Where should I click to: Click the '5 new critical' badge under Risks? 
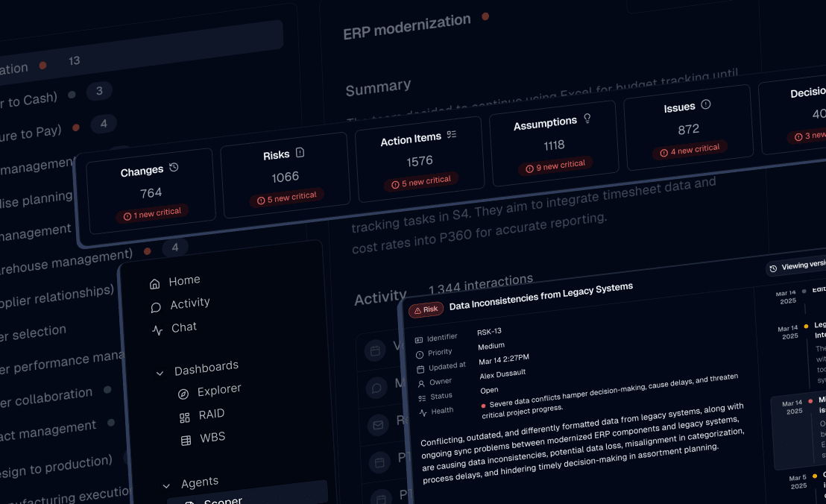tap(287, 198)
